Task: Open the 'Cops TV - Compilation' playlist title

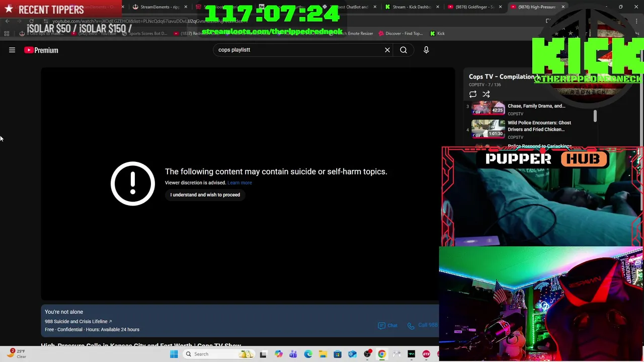Action: [503, 76]
